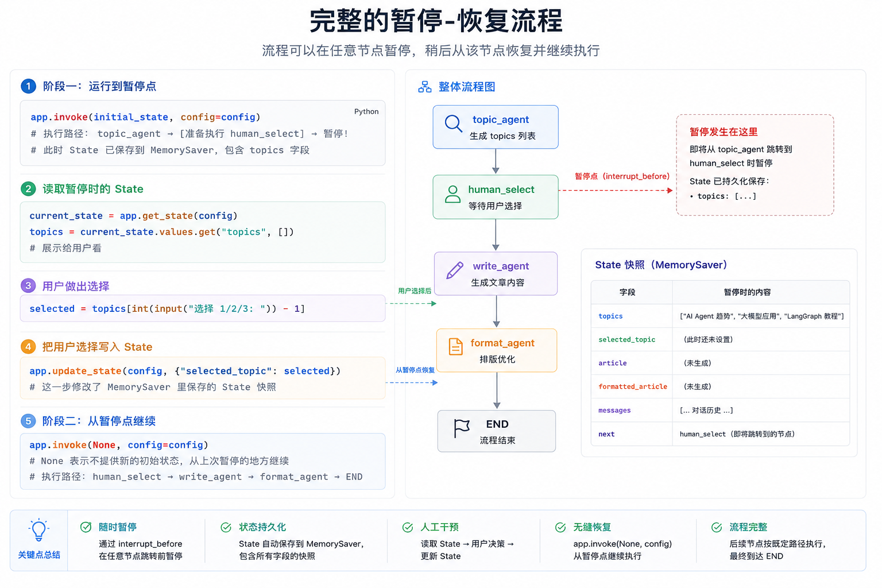Click the 字段 column header
Viewport: 882px width, 588px height.
click(x=627, y=292)
